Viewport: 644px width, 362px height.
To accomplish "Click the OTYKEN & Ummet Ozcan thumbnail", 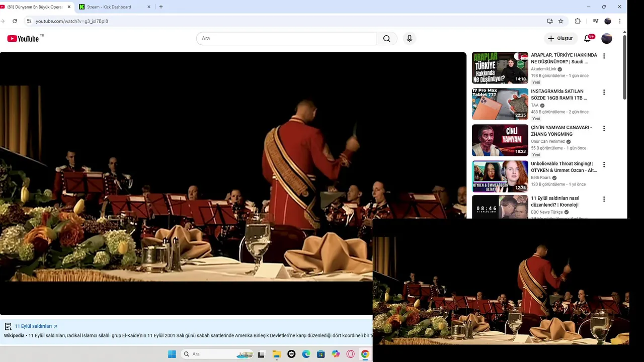I will [500, 176].
